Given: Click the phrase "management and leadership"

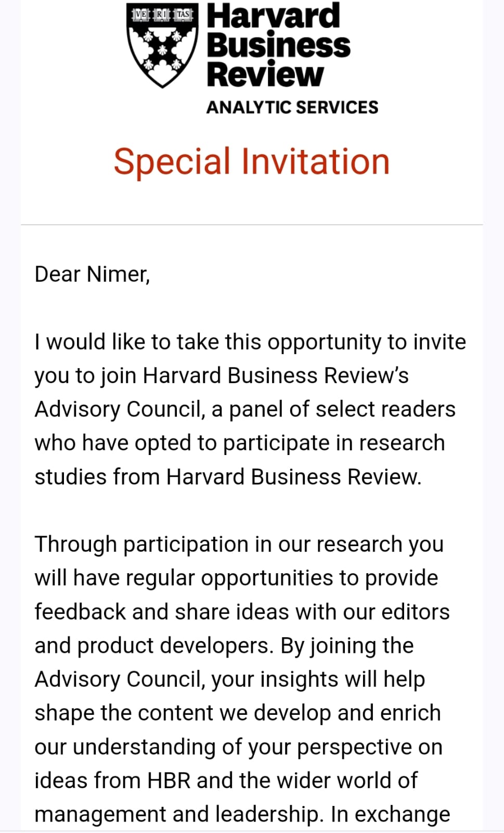Looking at the screenshot, I should (176, 814).
